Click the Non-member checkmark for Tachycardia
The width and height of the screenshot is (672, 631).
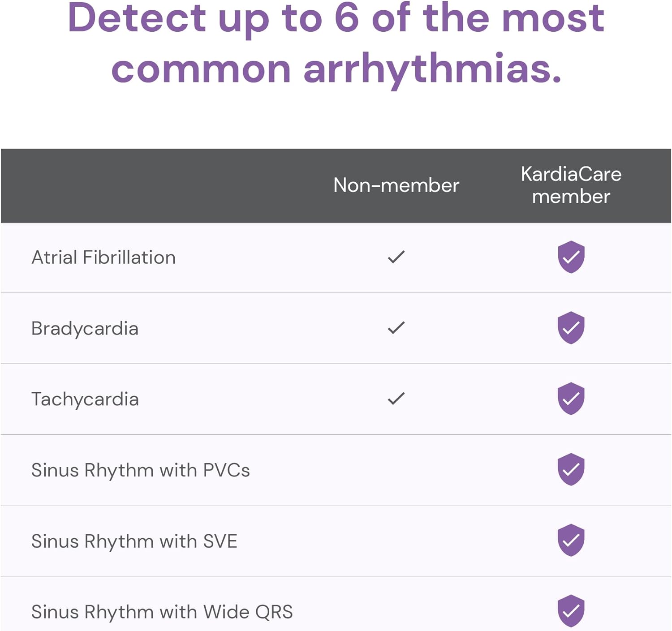tap(396, 399)
